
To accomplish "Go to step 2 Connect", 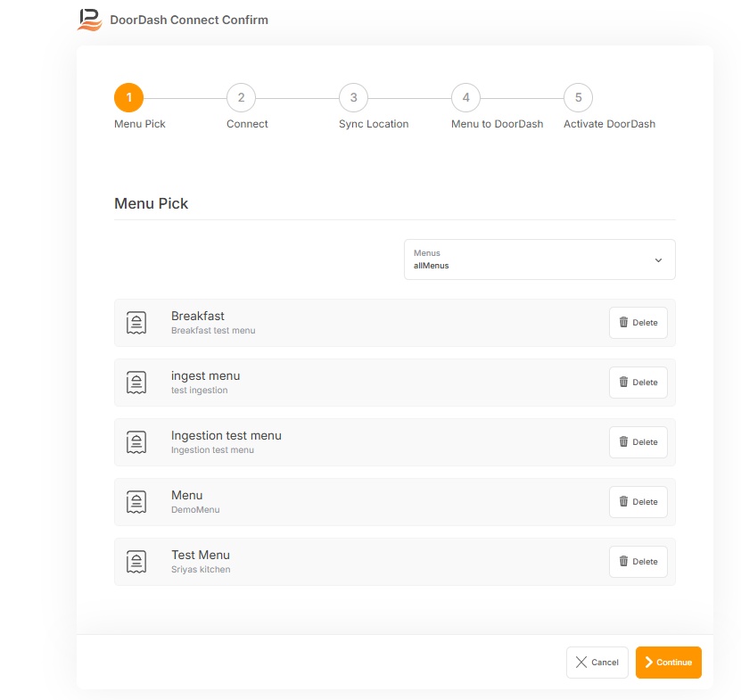I will point(241,98).
